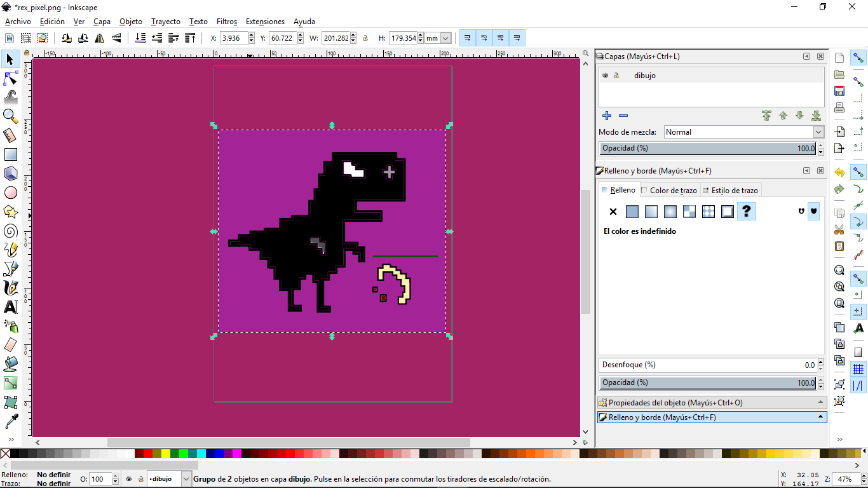Viewport: 868px width, 488px height.
Task: Switch to Estilo de trazo tab
Action: coord(730,190)
